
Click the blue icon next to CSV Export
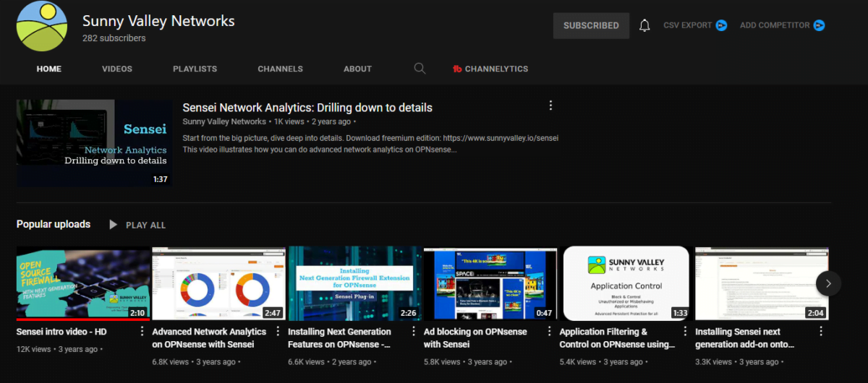(721, 25)
